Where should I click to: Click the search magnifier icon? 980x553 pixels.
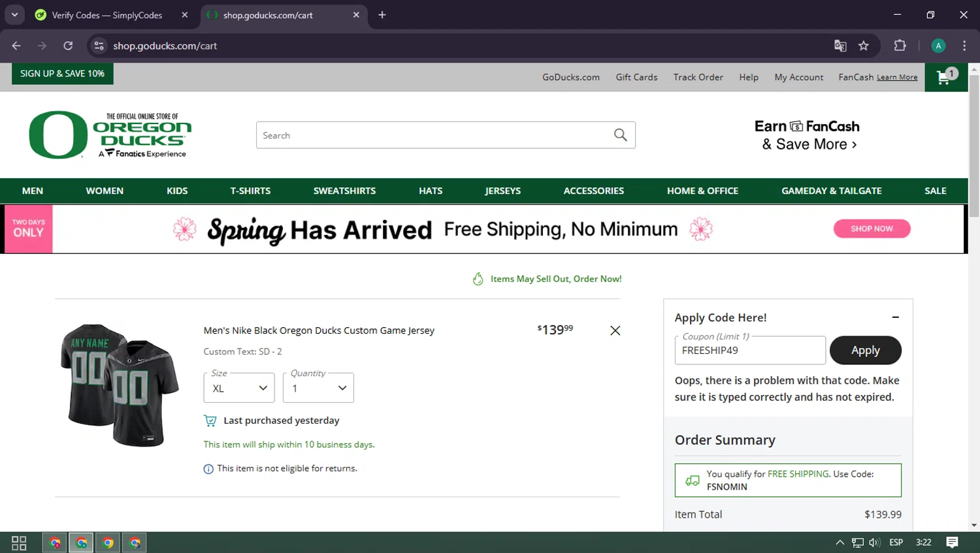coord(620,135)
